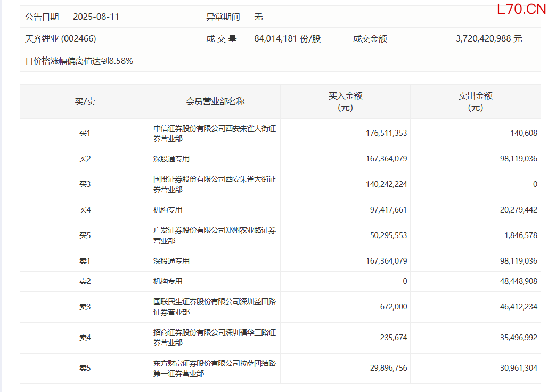Select the turnover 3,720,420,988 元 value

(x=489, y=39)
